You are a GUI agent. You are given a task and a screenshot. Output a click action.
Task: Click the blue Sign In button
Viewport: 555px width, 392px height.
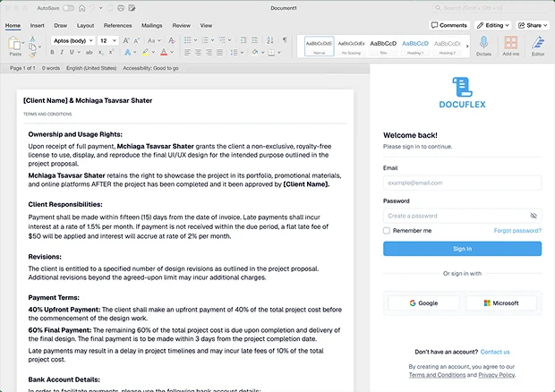click(x=462, y=249)
